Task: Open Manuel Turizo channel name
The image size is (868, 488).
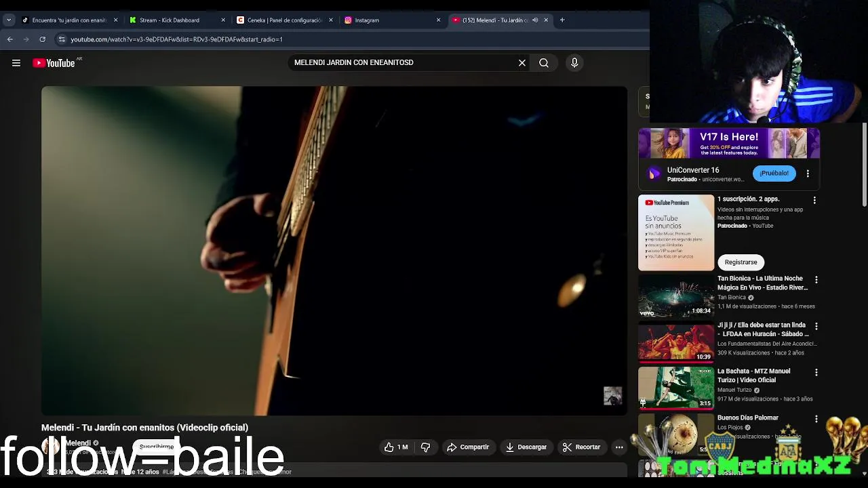Action: (734, 390)
